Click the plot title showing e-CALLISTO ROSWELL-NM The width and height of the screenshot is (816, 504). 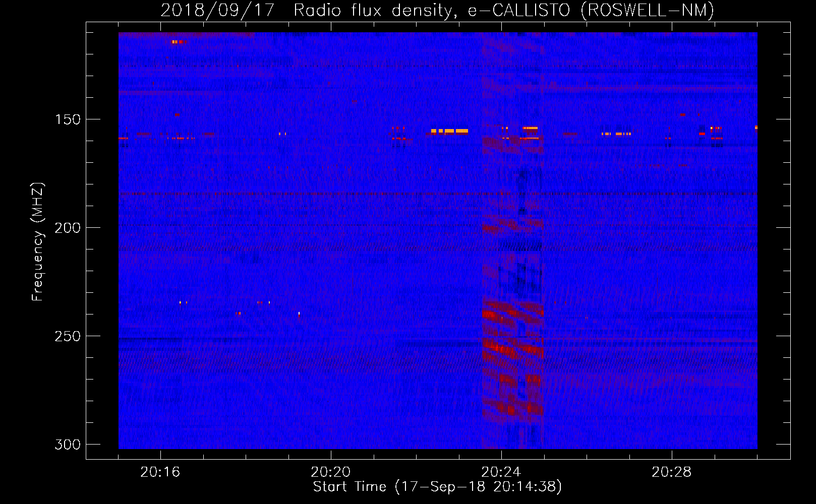point(437,11)
